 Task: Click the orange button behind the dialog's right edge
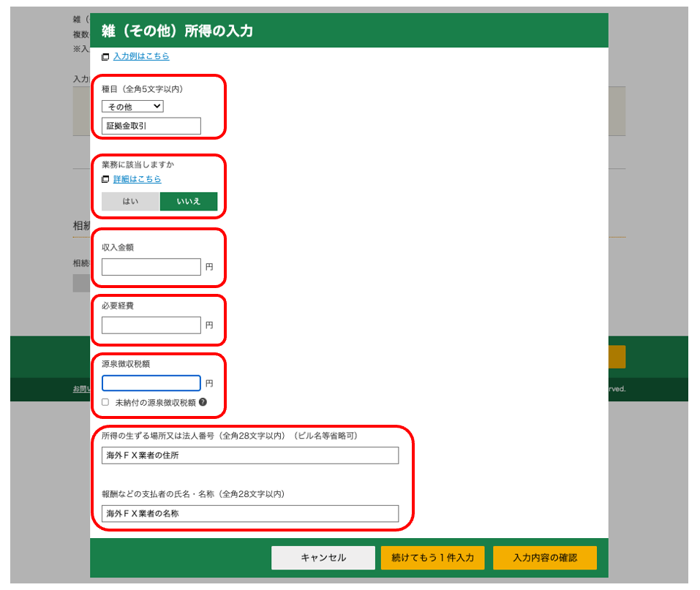[x=617, y=357]
